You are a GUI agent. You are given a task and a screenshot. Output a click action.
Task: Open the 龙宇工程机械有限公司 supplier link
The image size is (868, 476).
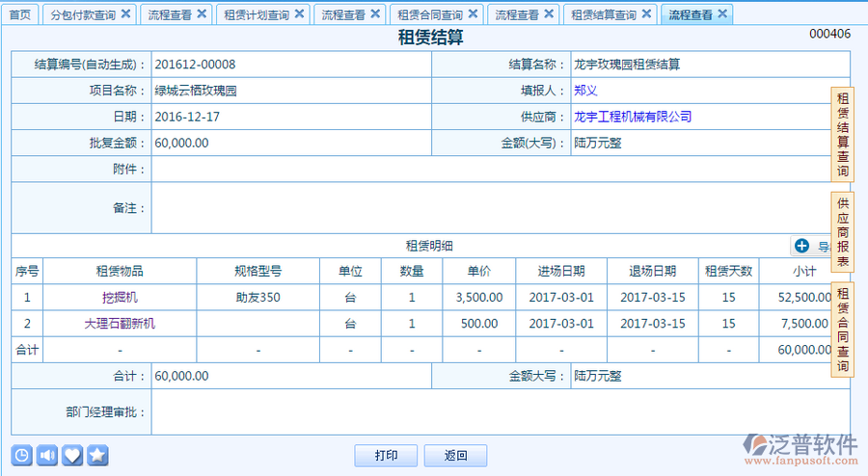click(633, 117)
